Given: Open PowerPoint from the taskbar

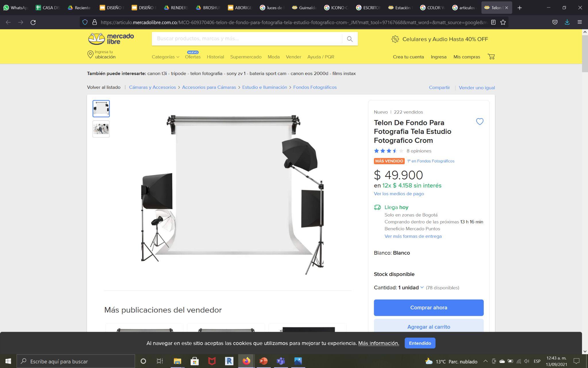Looking at the screenshot, I should pyautogui.click(x=263, y=361).
